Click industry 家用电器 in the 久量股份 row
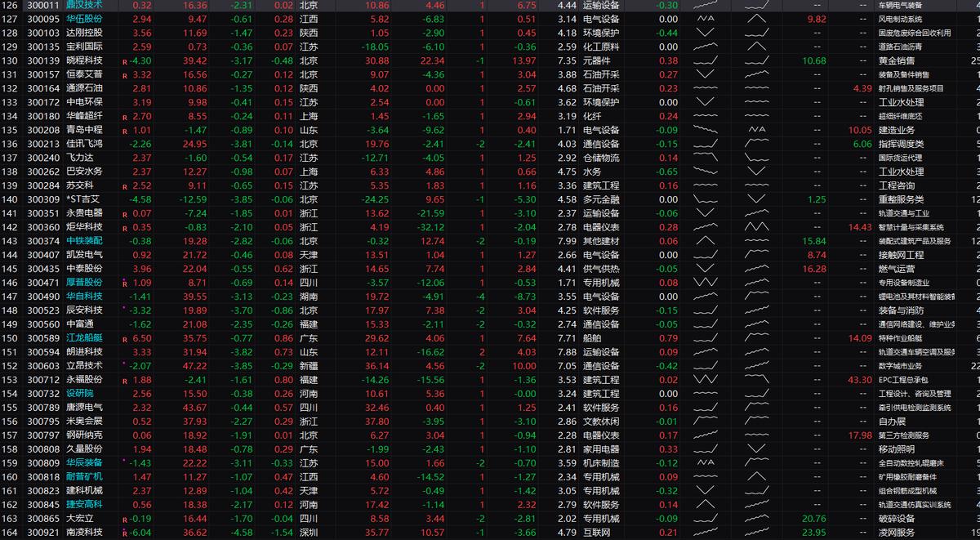Viewport: 980px width, 540px height. 601,449
